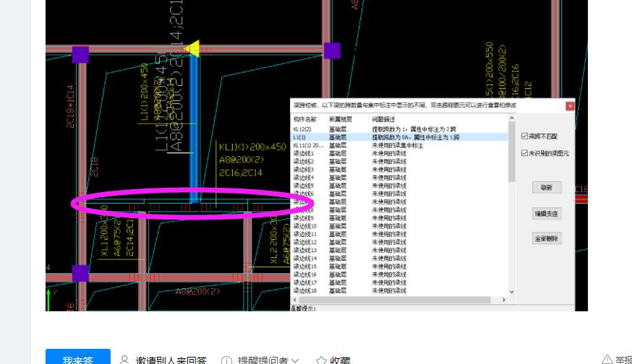Click the list's horizontal scrollbar left arrow

coord(294,300)
